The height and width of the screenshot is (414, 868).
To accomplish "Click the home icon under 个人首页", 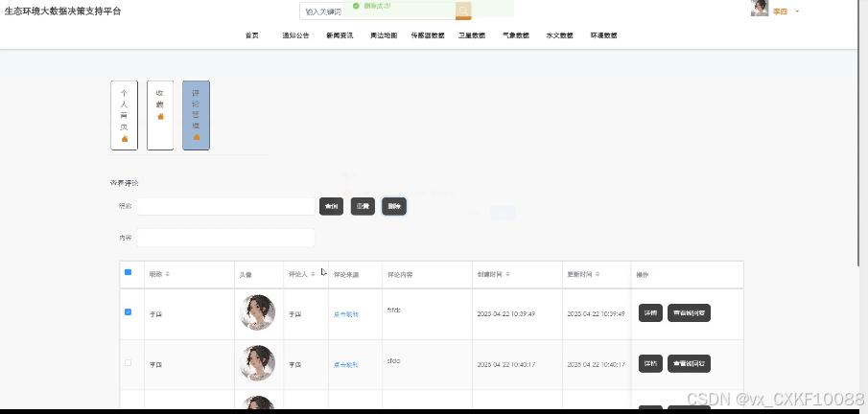I will click(x=125, y=138).
